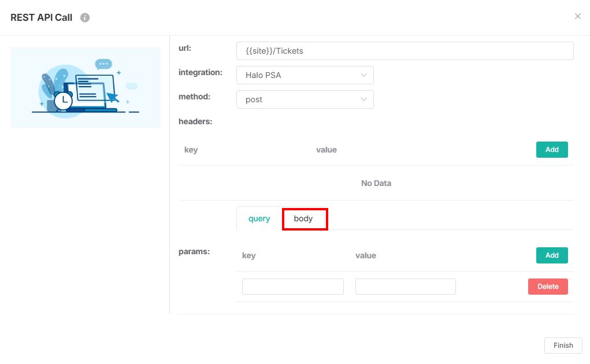Click the No Data placeholder in headers

376,183
